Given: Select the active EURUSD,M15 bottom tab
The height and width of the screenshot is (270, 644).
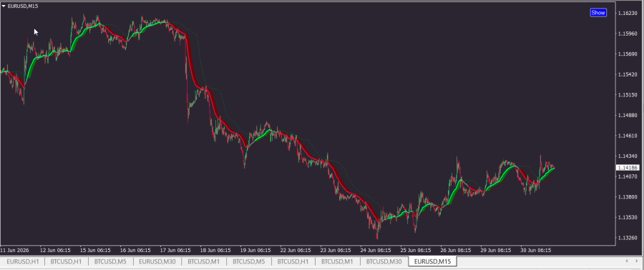Looking at the screenshot, I should click(x=432, y=261).
